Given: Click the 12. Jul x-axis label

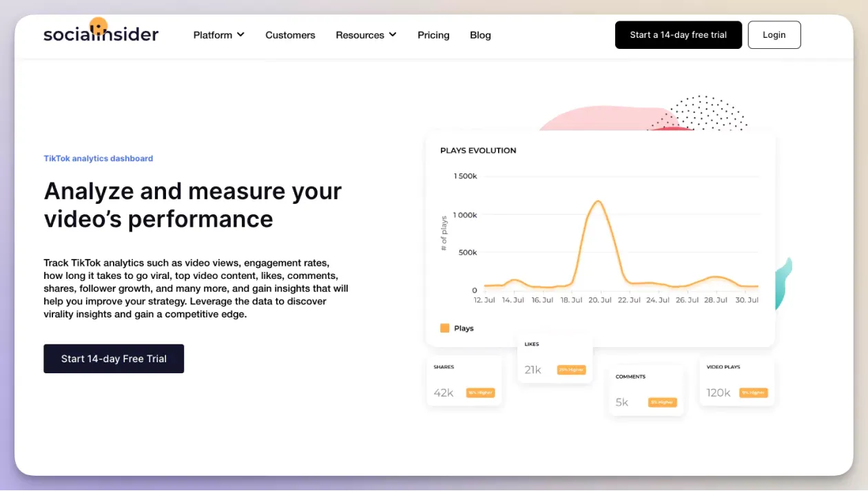Looking at the screenshot, I should (x=484, y=300).
